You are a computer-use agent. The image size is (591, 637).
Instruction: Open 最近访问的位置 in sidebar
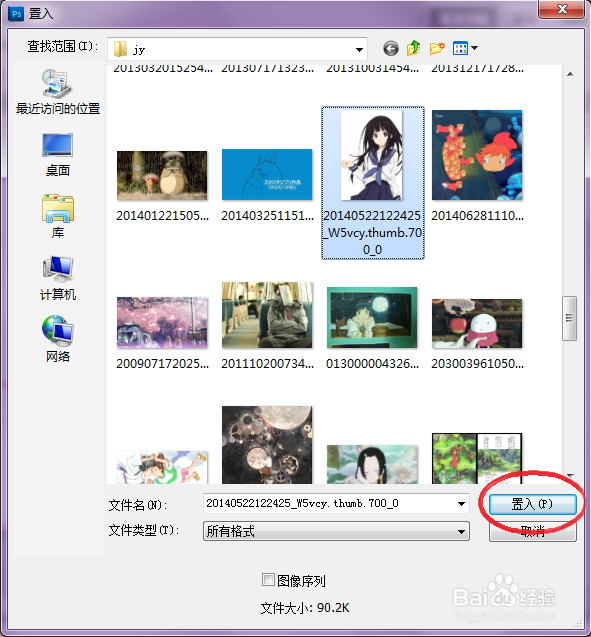pos(58,91)
